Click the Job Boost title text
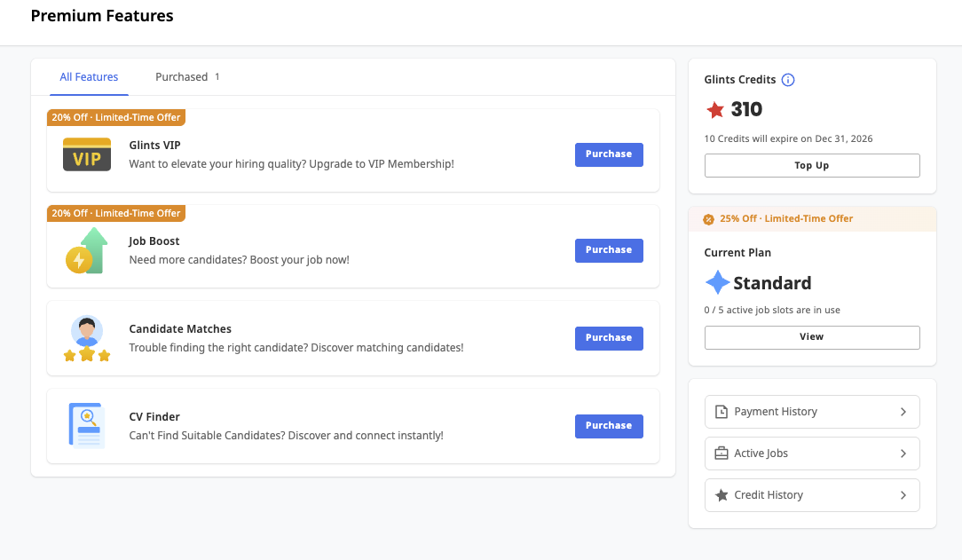This screenshot has height=560, width=962. click(154, 241)
